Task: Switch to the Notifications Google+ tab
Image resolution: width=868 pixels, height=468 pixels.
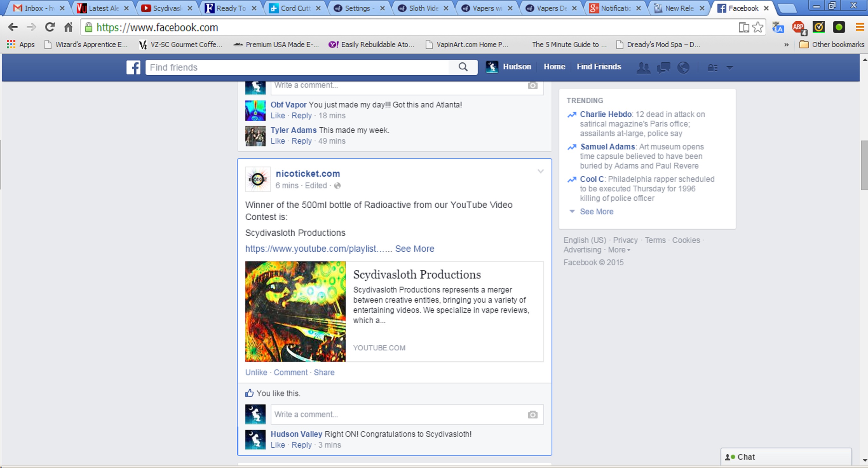Action: pos(615,8)
